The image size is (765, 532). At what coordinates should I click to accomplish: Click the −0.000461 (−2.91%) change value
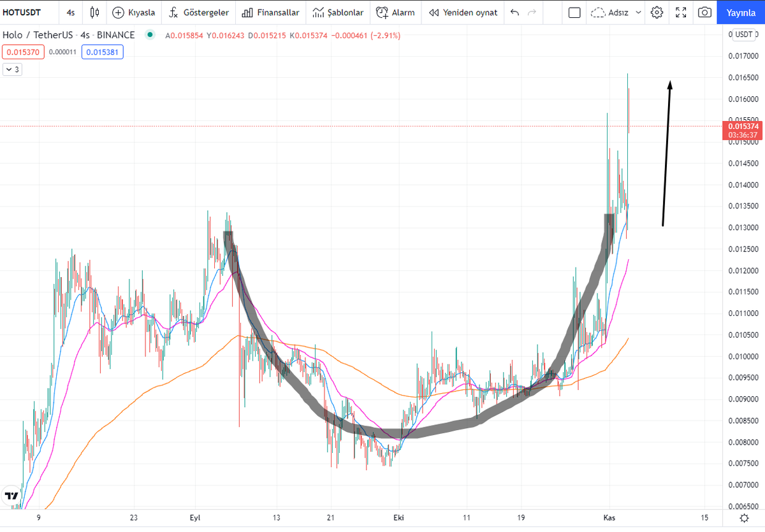pos(365,36)
